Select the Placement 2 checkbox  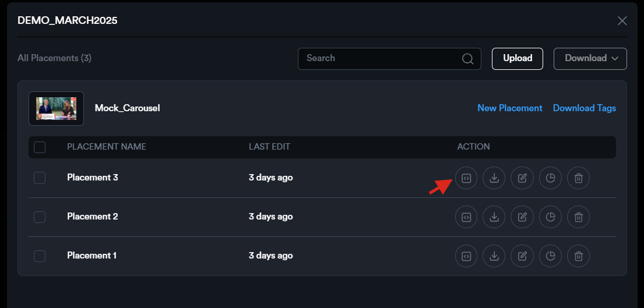click(x=40, y=217)
